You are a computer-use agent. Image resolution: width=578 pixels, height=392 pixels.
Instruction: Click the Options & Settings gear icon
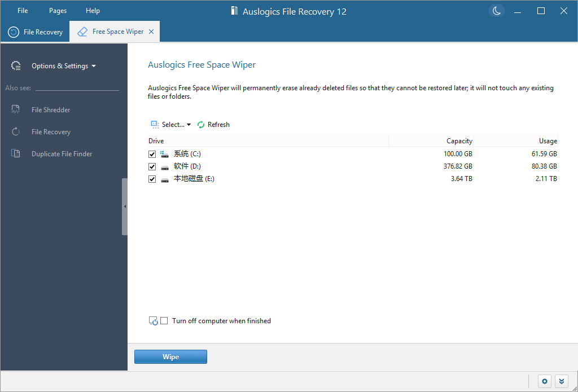tap(16, 65)
